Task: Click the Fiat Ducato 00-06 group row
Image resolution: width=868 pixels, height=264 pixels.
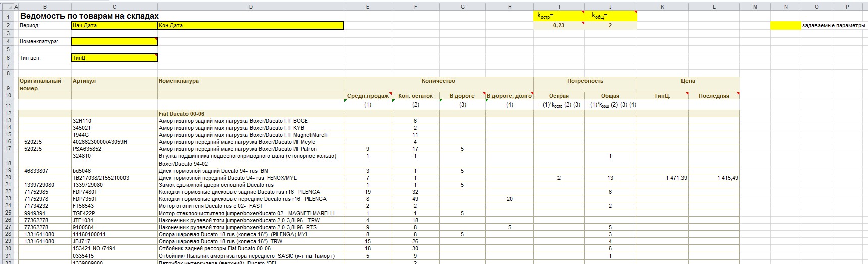Action: 181,114
